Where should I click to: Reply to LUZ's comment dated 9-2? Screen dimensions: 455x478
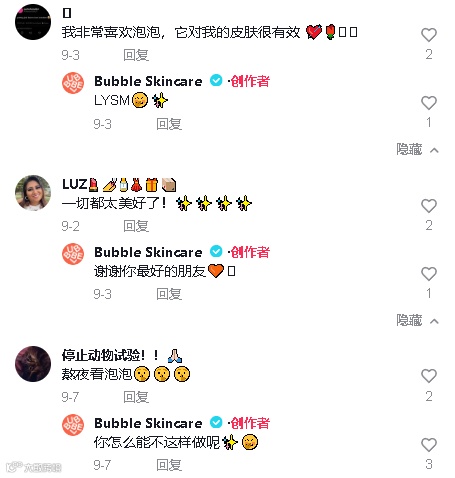click(x=136, y=226)
